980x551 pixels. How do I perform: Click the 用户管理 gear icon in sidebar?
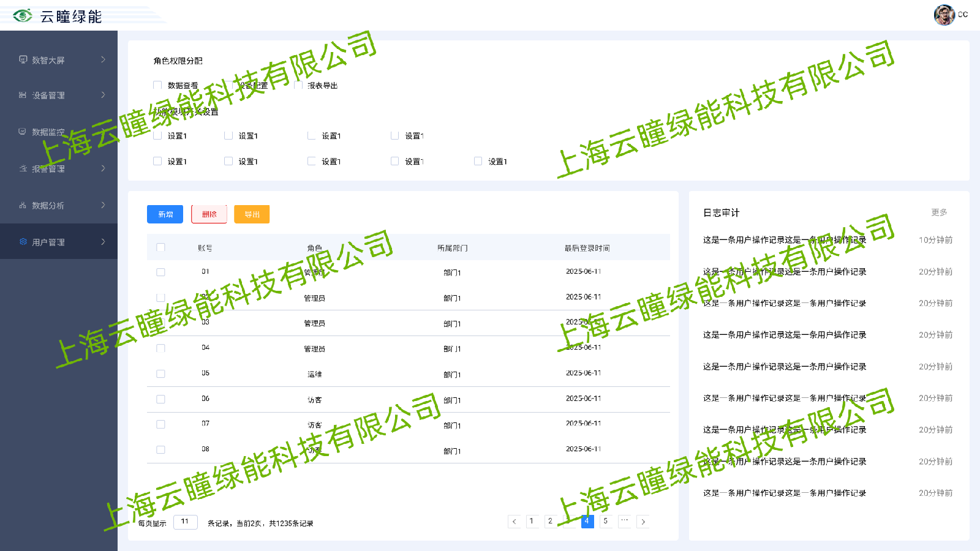(23, 242)
